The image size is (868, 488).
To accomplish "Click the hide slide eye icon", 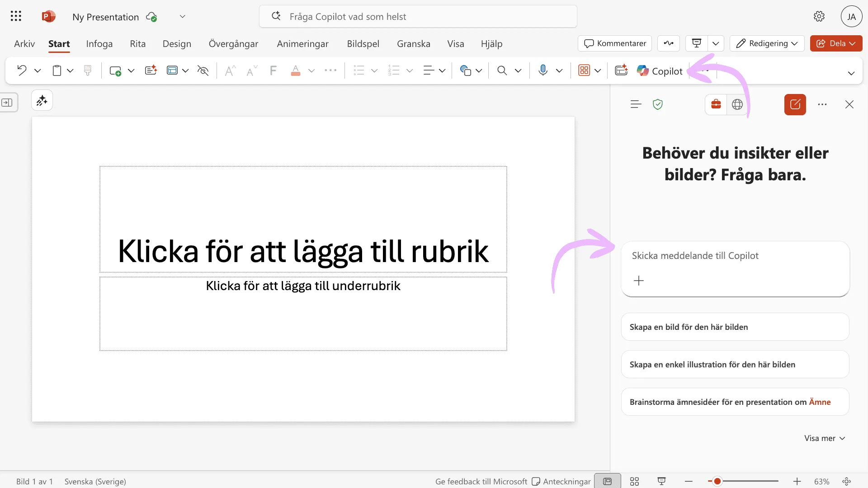I will click(x=203, y=70).
